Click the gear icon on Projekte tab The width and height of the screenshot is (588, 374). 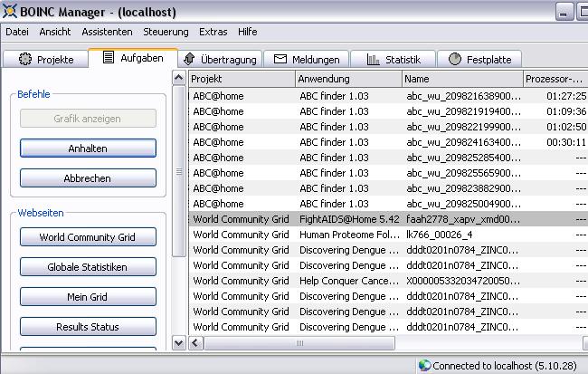point(24,59)
